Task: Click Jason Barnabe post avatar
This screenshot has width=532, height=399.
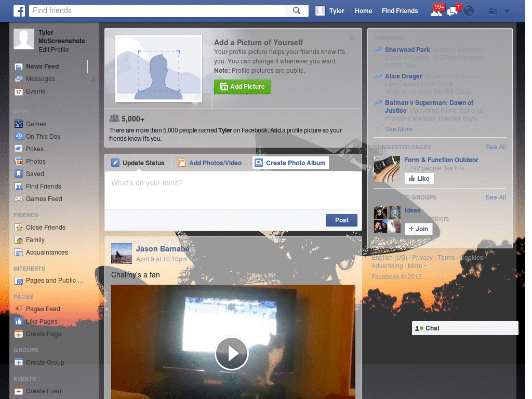Action: [122, 254]
